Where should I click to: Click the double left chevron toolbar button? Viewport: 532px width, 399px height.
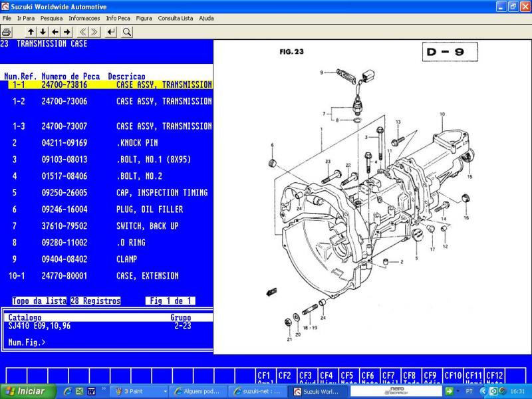click(x=82, y=32)
